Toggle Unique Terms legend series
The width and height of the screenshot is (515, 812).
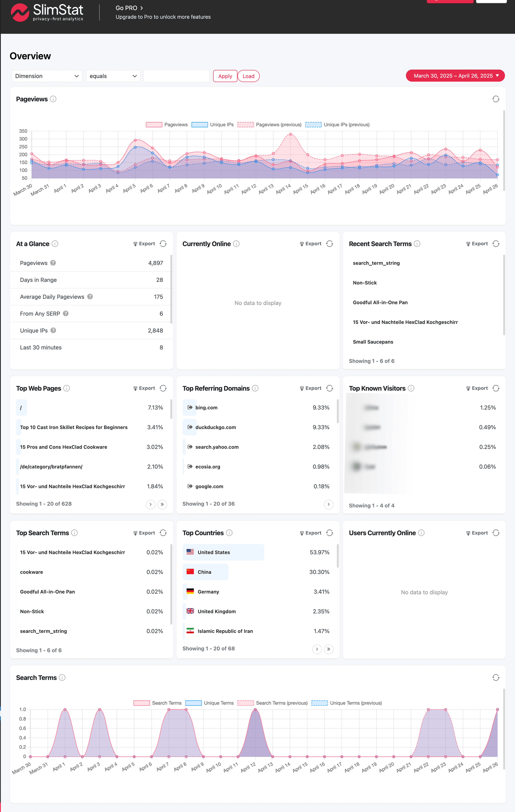coord(209,703)
